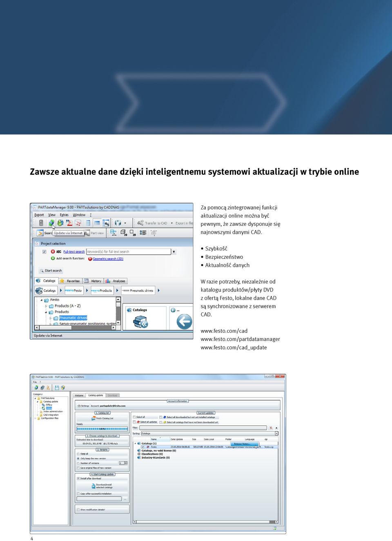The image size is (392, 541).
Task: Open the Export menu in PARTdataManager
Action: (x=39, y=215)
